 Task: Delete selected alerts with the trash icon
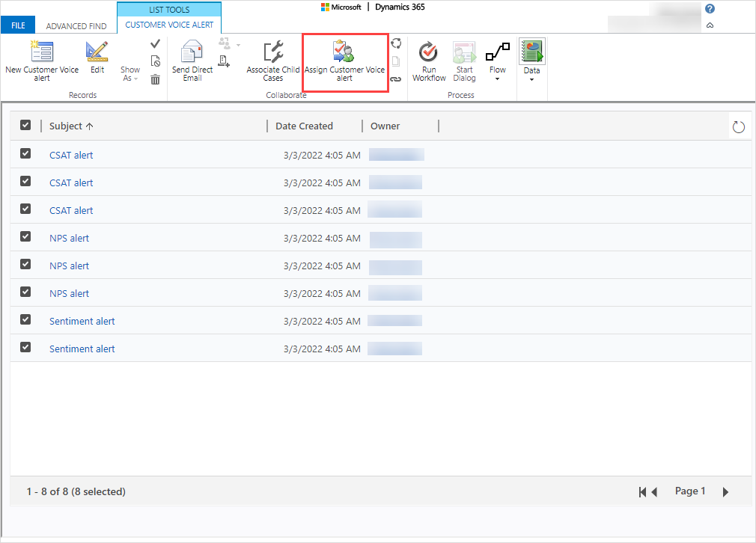[155, 79]
